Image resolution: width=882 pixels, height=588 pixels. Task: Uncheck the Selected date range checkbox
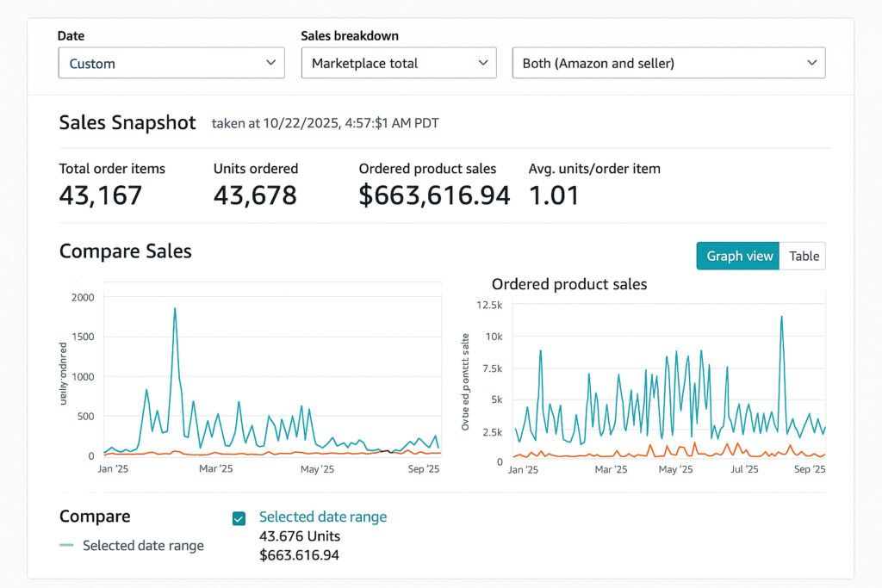pyautogui.click(x=239, y=518)
